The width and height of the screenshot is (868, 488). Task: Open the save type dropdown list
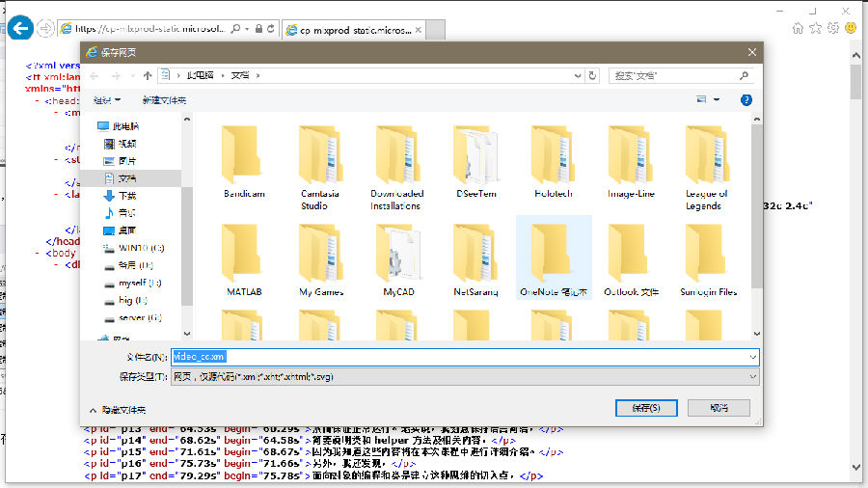tap(752, 377)
